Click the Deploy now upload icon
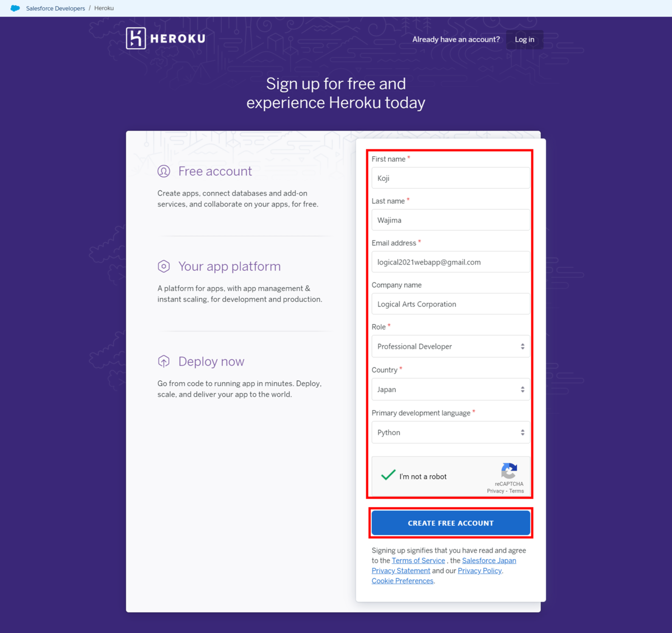 point(164,362)
